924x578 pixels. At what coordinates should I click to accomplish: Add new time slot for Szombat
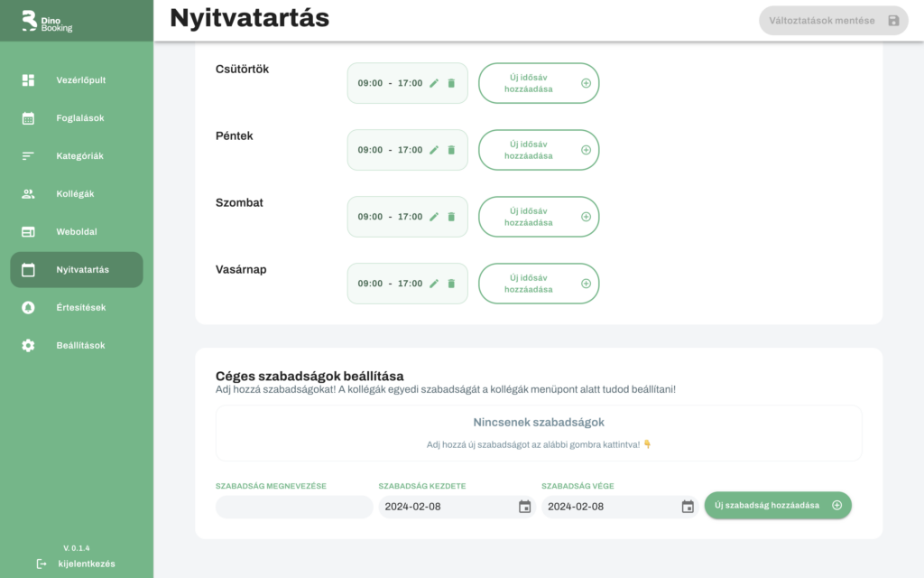point(539,217)
